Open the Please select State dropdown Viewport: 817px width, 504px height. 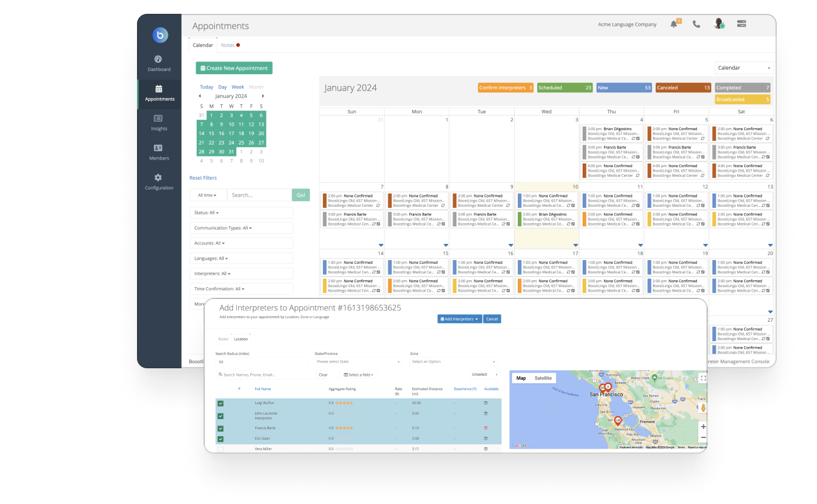click(358, 363)
